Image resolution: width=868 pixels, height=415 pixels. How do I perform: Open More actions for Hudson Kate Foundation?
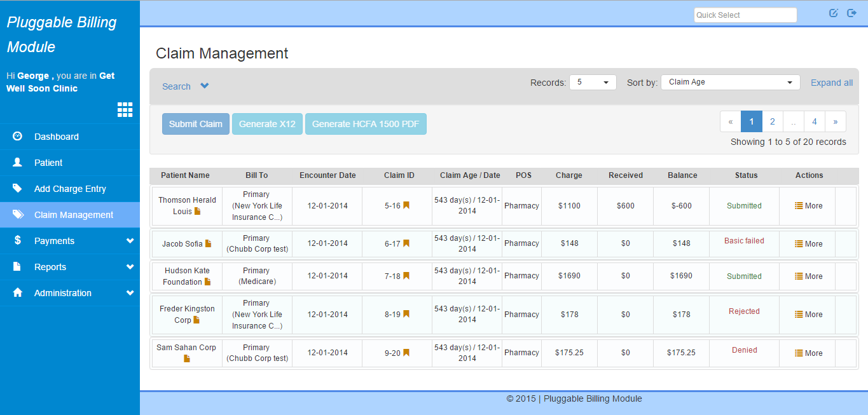[808, 276]
